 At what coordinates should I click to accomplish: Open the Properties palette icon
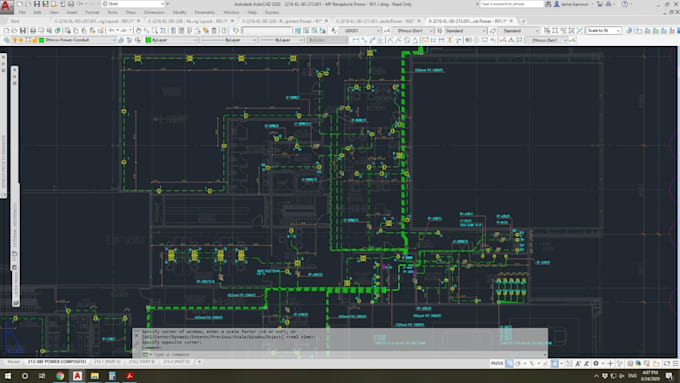pos(173,31)
